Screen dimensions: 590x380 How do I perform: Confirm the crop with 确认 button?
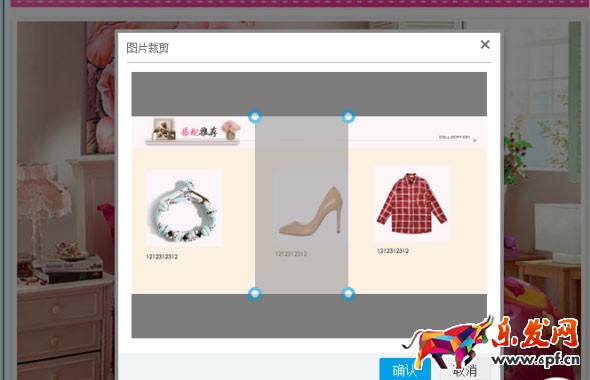point(404,369)
